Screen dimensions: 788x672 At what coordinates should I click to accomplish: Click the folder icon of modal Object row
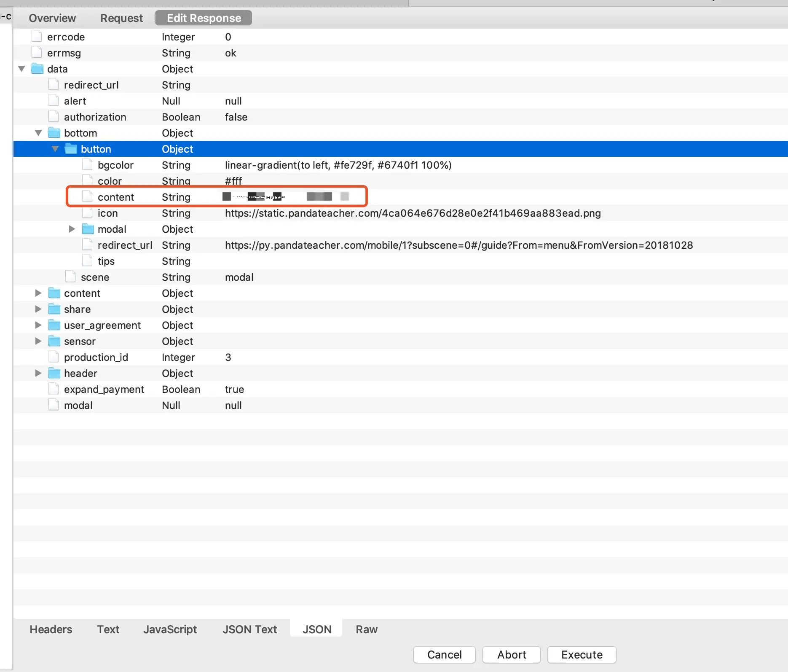coord(88,229)
